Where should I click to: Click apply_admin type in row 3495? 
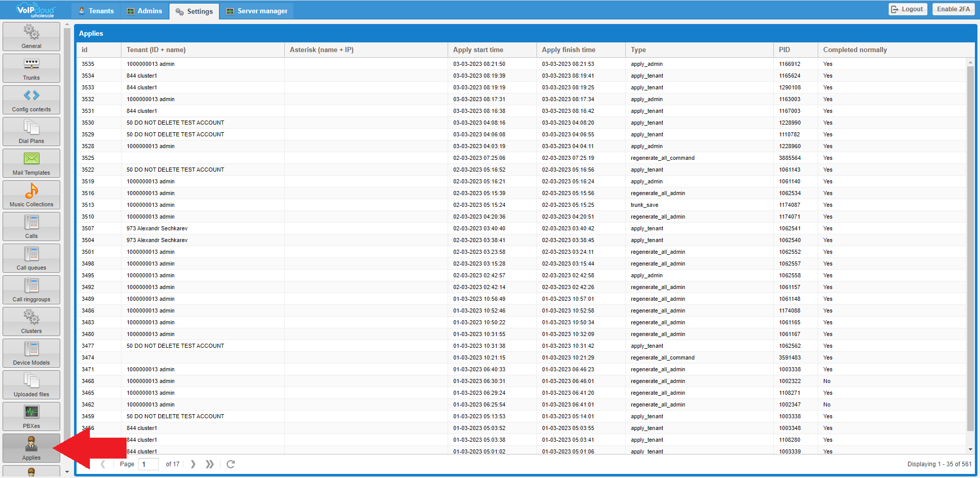(646, 275)
